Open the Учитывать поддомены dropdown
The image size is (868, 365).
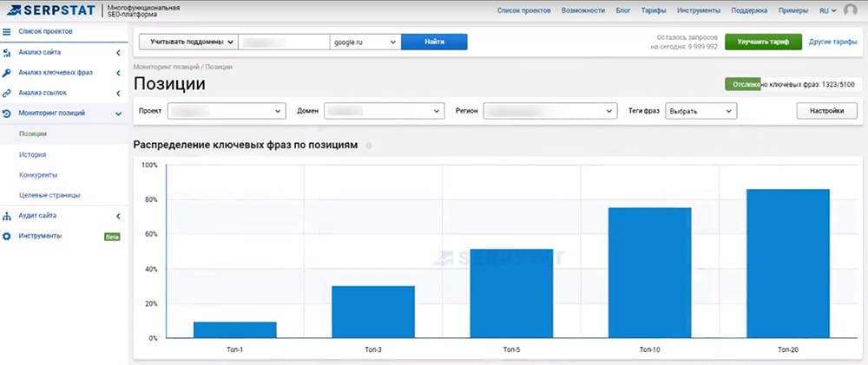point(192,42)
